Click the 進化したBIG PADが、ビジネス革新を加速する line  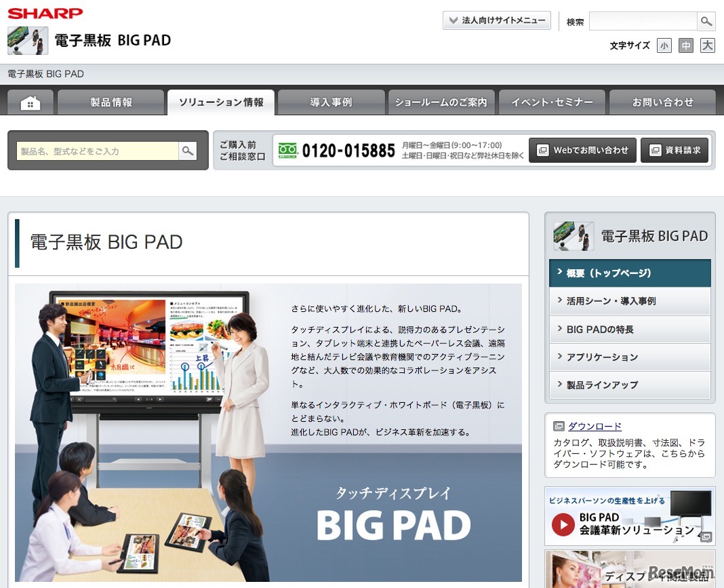click(380, 432)
